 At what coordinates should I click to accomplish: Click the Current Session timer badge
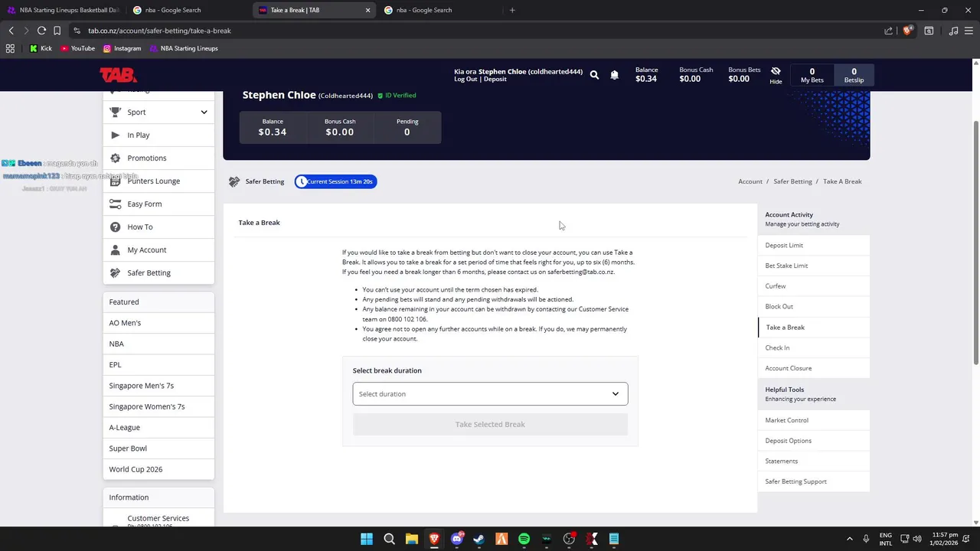[x=335, y=181]
